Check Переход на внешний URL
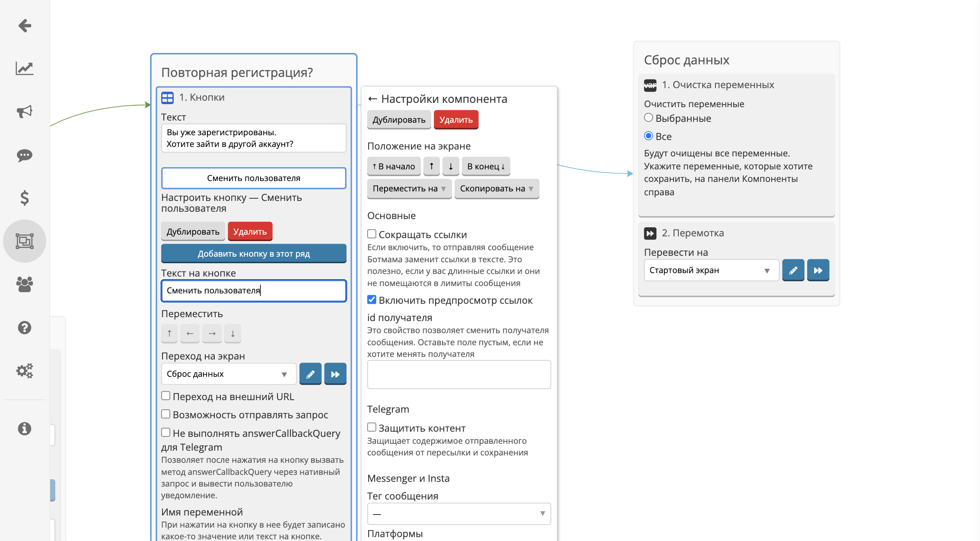980x541 pixels. 165,396
